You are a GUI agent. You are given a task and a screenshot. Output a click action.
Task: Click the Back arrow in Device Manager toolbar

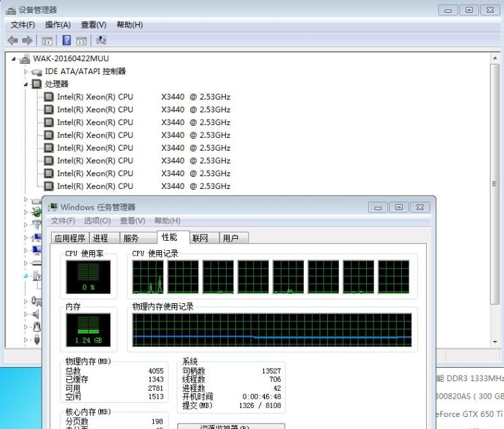click(x=13, y=40)
